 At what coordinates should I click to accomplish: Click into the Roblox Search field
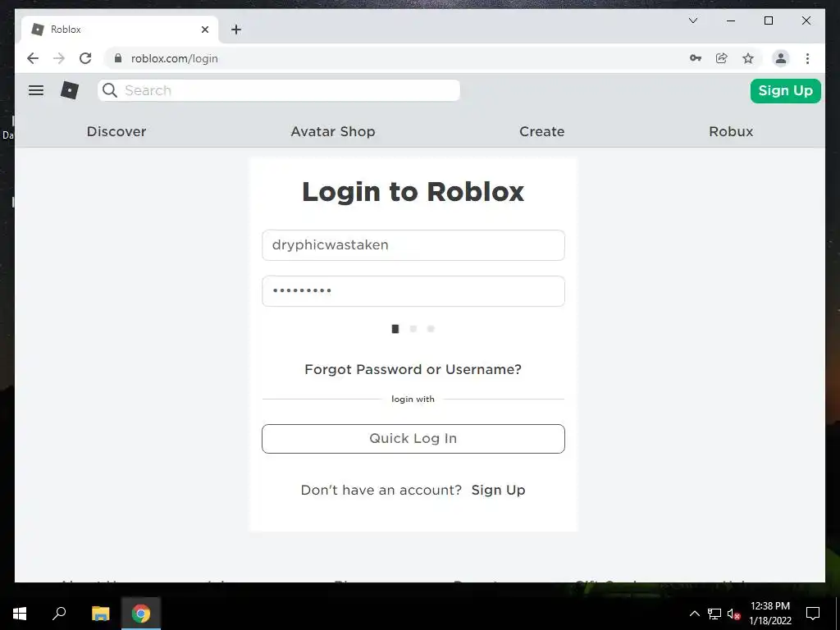pyautogui.click(x=279, y=90)
